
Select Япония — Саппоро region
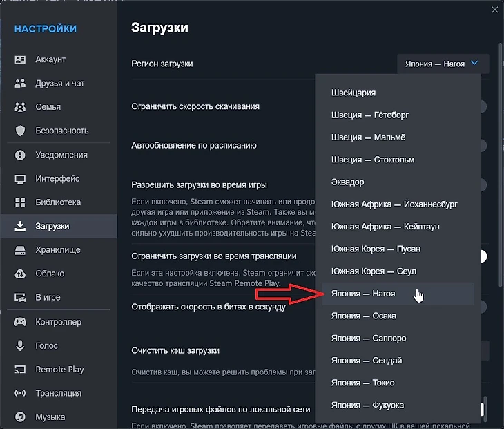point(398,339)
